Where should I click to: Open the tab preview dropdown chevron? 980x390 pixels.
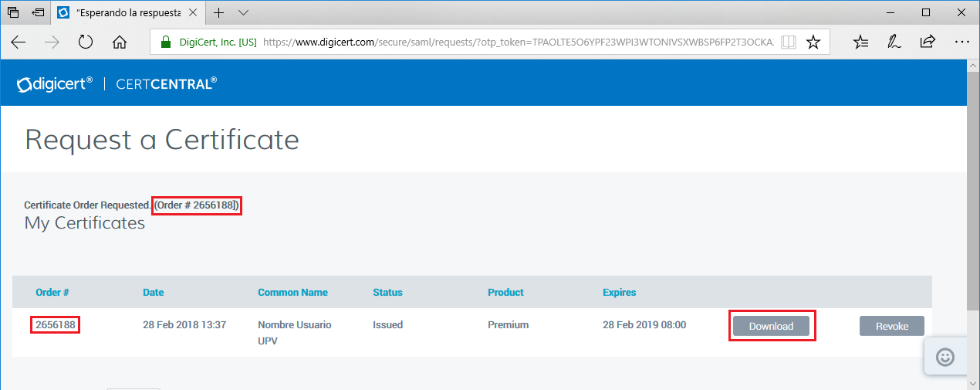coord(244,12)
